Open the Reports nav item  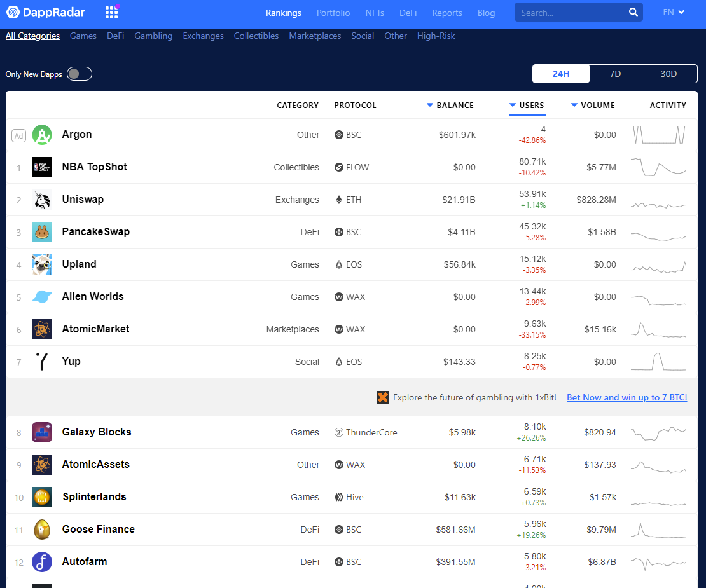[x=447, y=13]
